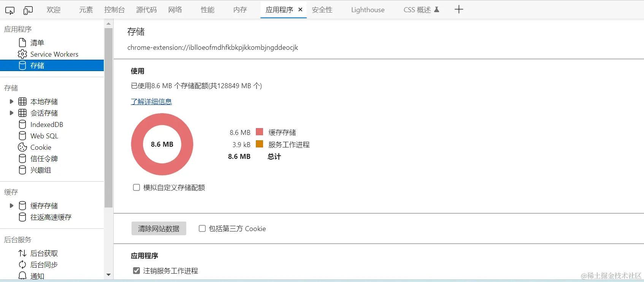Open more tools with the plus icon
Screen dimensions: 644x282
pos(459,10)
